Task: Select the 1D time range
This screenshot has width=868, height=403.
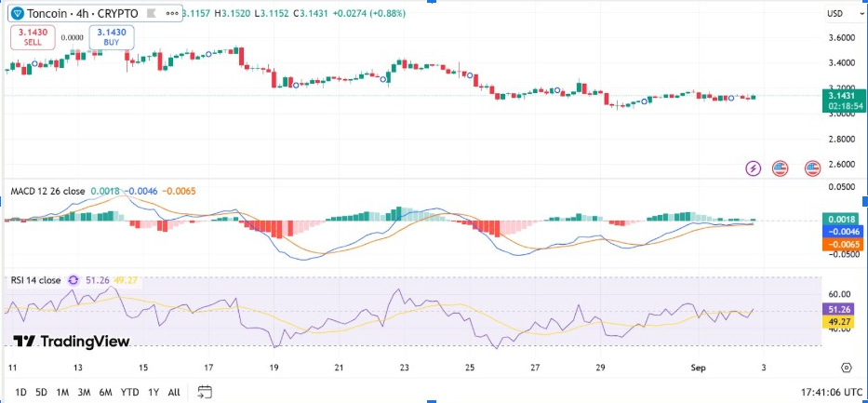Action: (x=20, y=393)
